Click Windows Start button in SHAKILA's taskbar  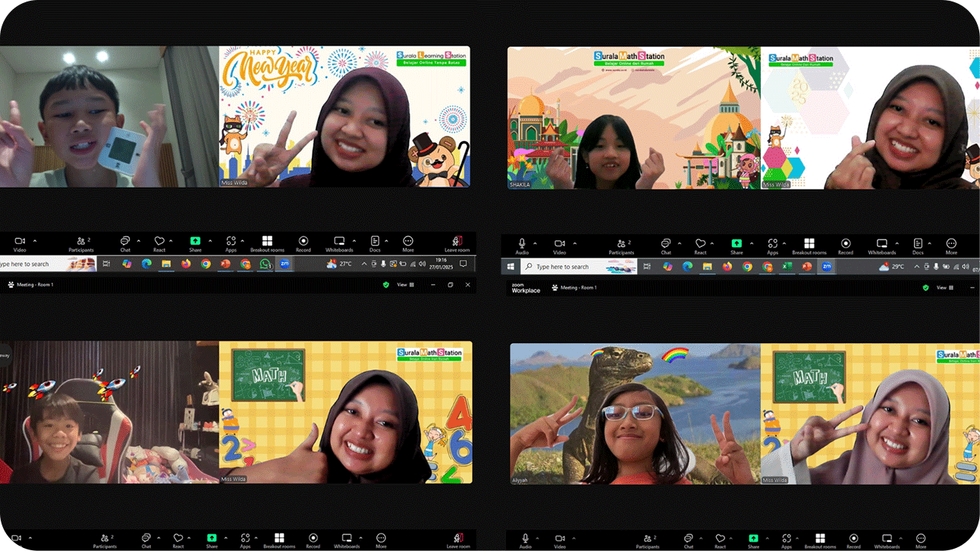(510, 267)
